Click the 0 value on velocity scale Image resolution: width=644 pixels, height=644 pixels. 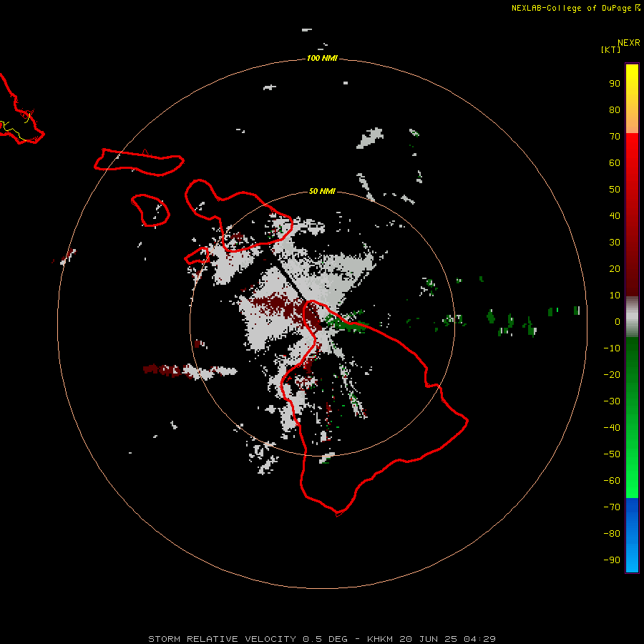(x=618, y=322)
